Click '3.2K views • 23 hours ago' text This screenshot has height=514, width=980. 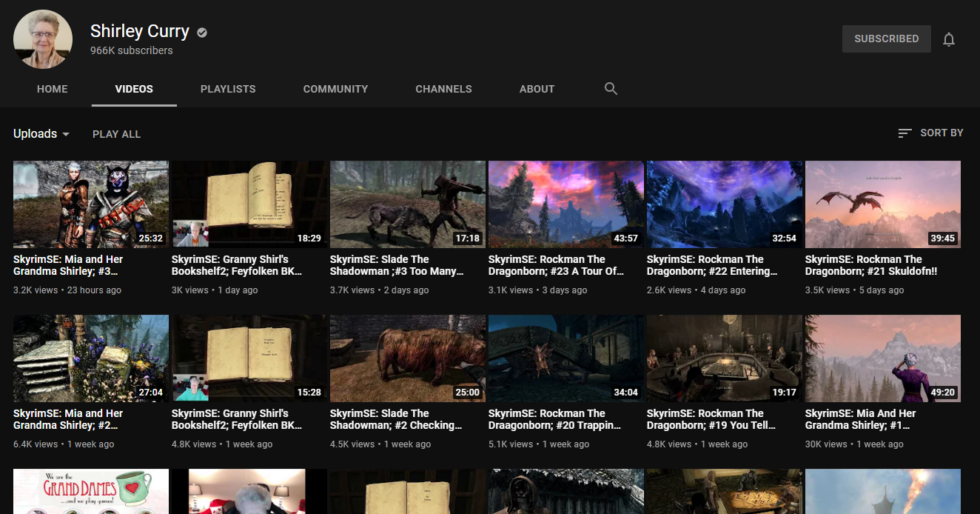tap(67, 290)
